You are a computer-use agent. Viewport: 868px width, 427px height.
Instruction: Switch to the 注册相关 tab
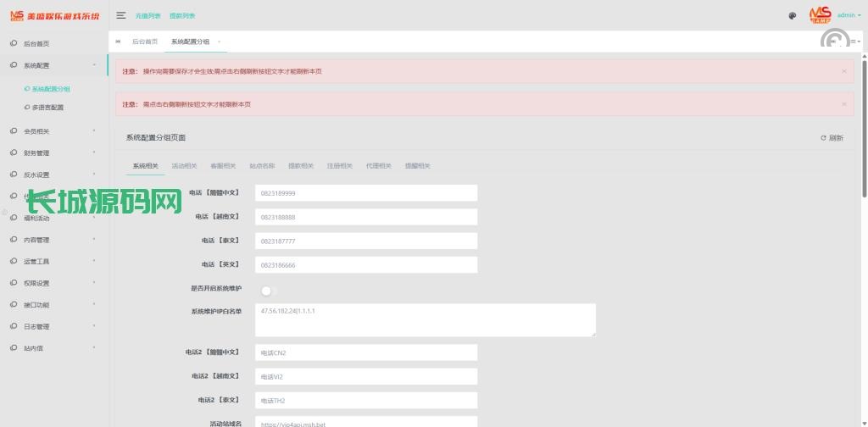coord(339,166)
